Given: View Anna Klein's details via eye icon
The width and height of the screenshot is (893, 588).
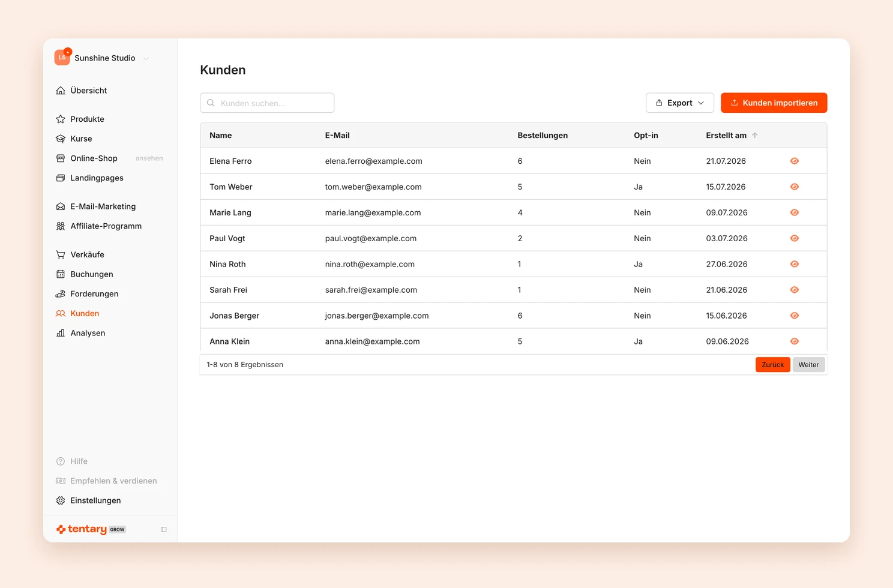Looking at the screenshot, I should pyautogui.click(x=795, y=341).
